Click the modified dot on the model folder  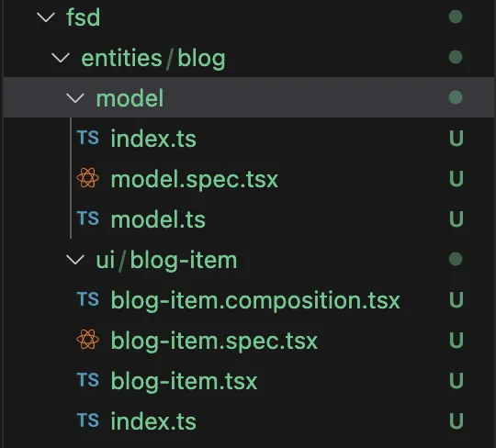click(456, 97)
